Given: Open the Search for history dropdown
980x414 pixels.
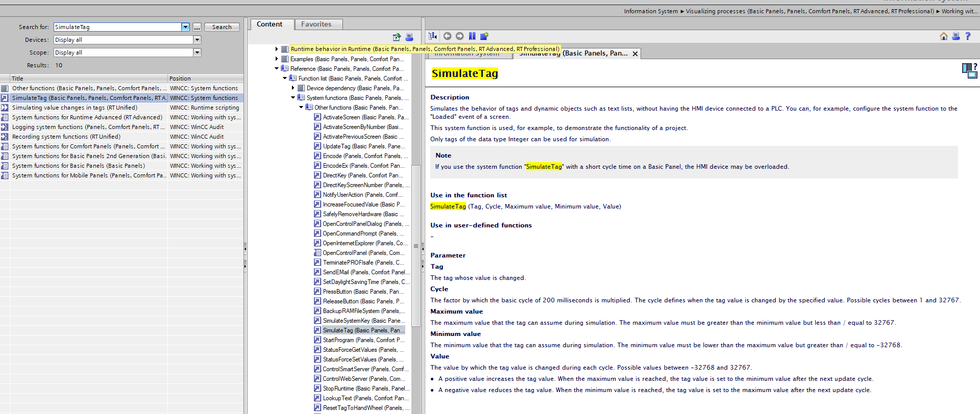Looking at the screenshot, I should [185, 27].
